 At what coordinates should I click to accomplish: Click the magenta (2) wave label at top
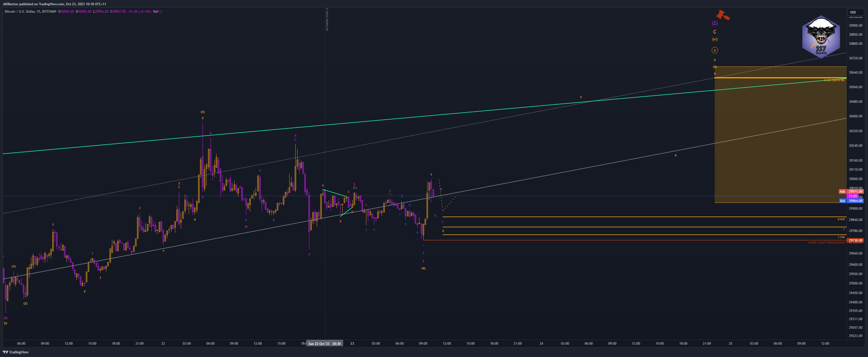pos(715,23)
